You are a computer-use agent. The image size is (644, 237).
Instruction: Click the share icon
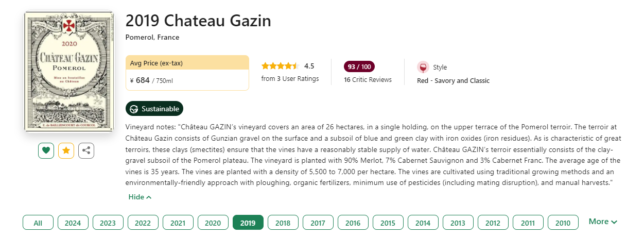pyautogui.click(x=86, y=150)
